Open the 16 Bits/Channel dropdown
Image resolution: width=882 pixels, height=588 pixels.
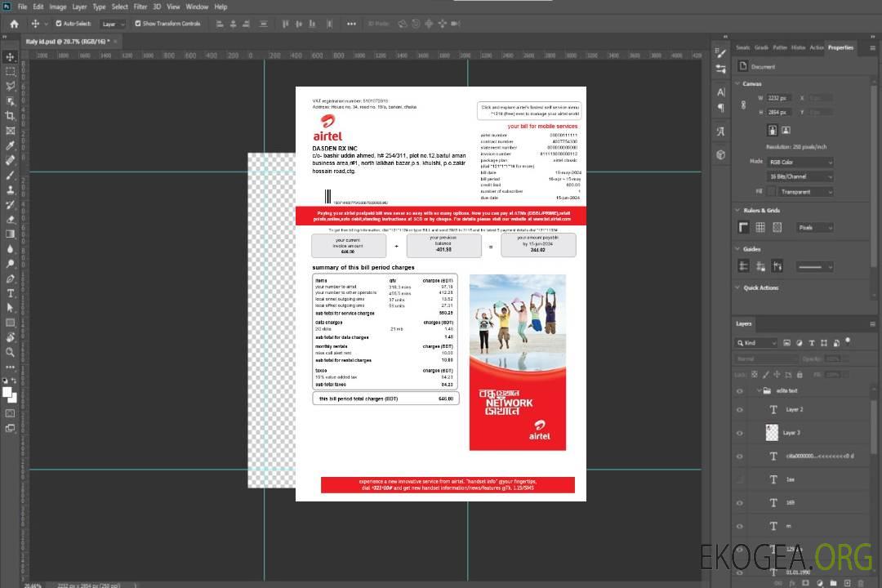(800, 176)
